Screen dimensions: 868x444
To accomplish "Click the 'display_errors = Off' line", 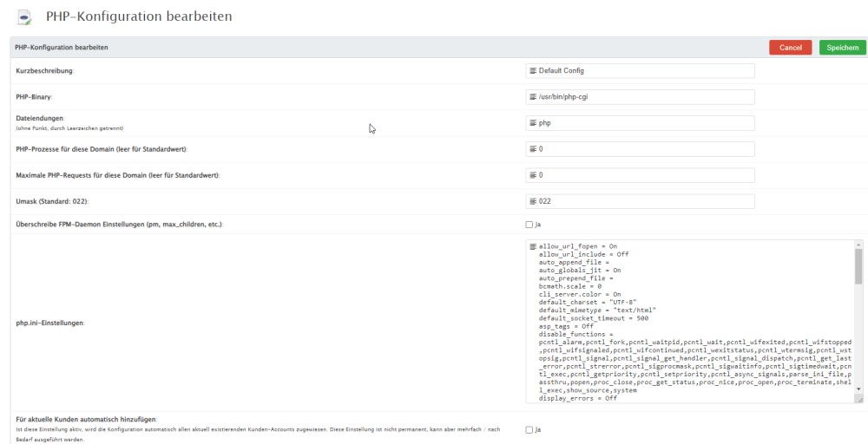I will (x=578, y=398).
